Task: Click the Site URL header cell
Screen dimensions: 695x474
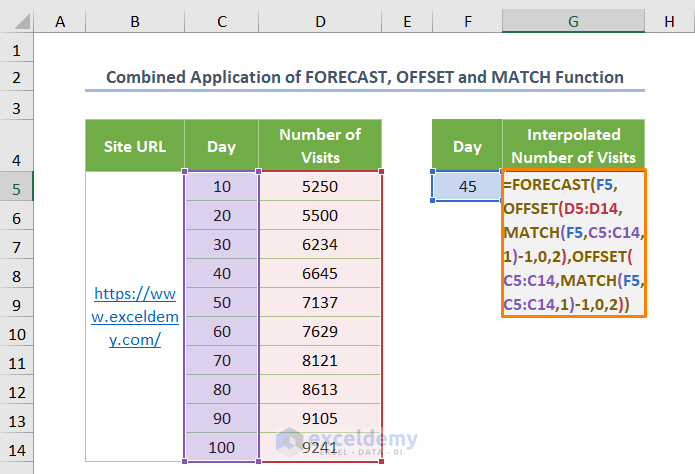Action: [135, 146]
